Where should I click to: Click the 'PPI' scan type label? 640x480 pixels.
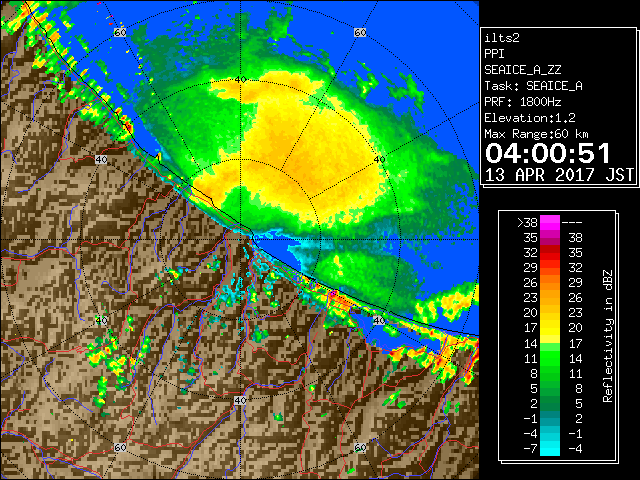[494, 54]
